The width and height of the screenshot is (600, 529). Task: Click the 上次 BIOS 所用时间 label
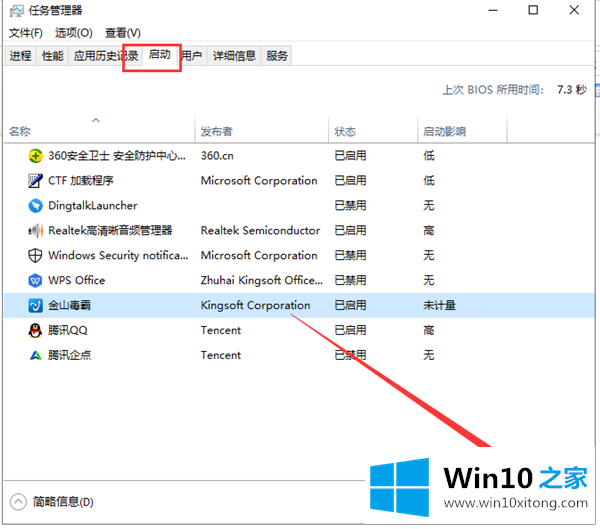[493, 90]
